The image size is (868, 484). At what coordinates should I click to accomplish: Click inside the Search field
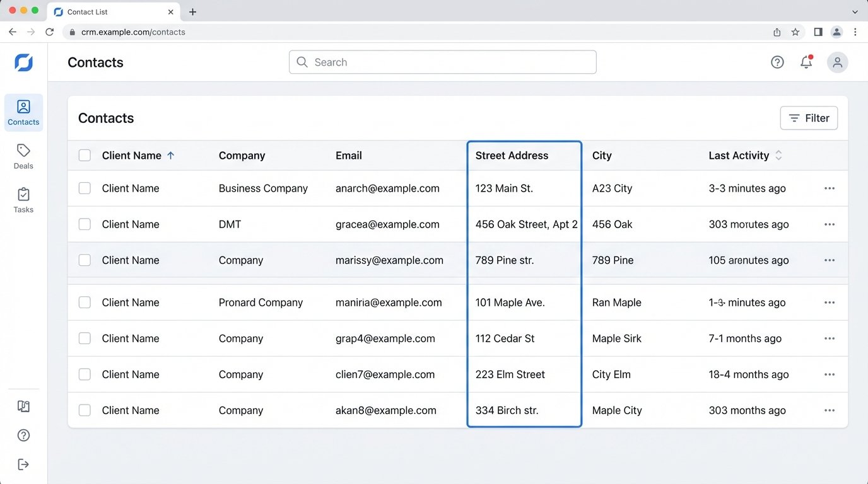point(442,62)
